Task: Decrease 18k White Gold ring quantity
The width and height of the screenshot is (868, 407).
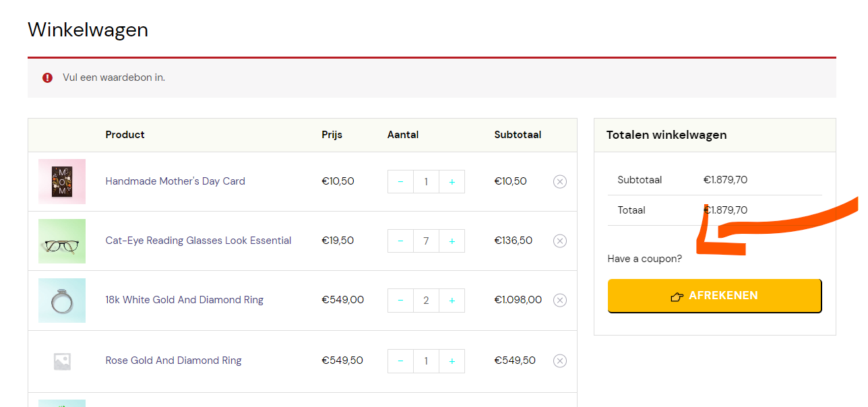Action: pyautogui.click(x=400, y=301)
